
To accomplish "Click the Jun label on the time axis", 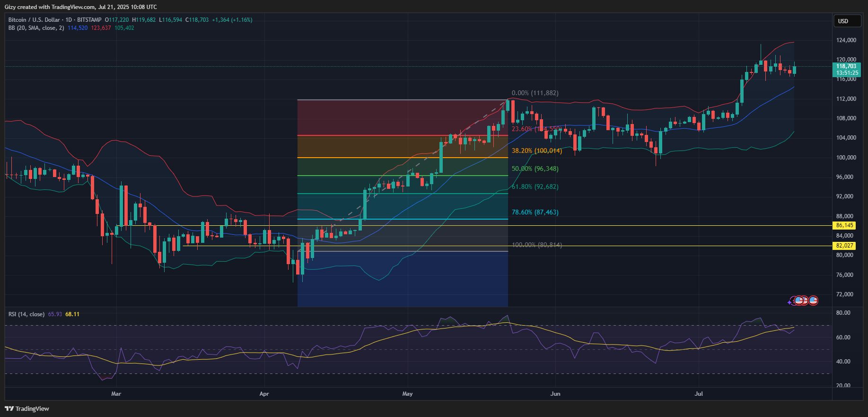I will pyautogui.click(x=555, y=394).
